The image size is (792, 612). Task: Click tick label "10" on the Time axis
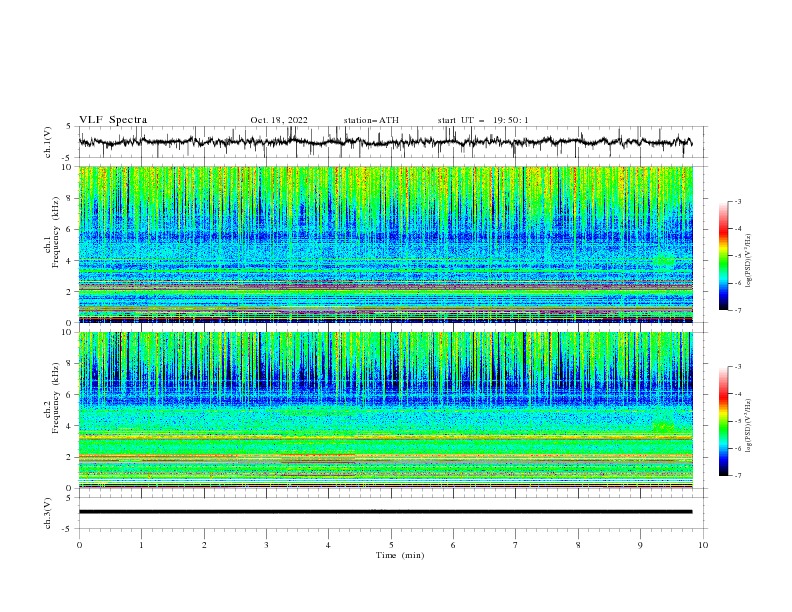point(703,545)
